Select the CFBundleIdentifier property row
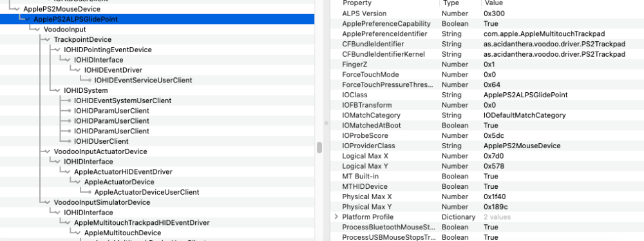Viewport: 644px width, 241px height. click(487, 44)
